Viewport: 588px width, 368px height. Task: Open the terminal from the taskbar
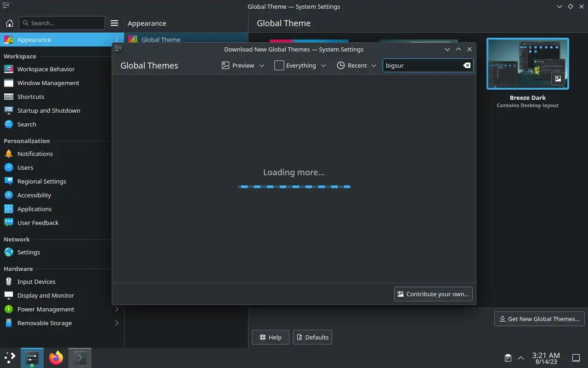tap(79, 358)
